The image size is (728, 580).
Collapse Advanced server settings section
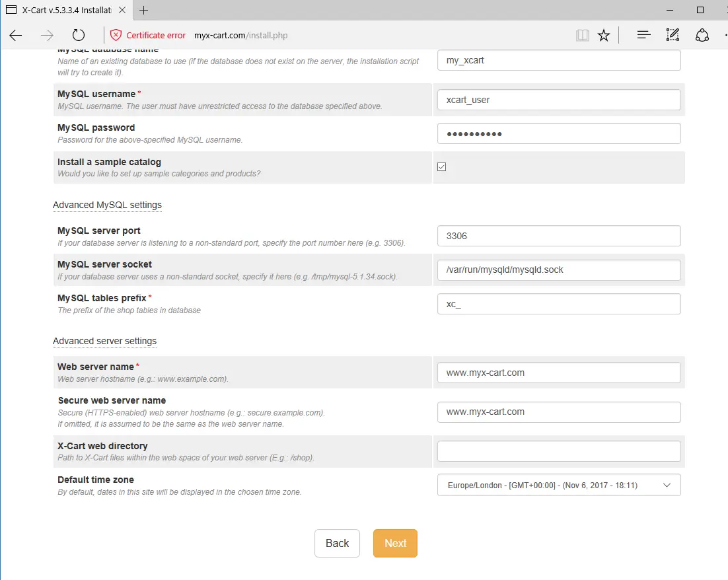pyautogui.click(x=104, y=341)
